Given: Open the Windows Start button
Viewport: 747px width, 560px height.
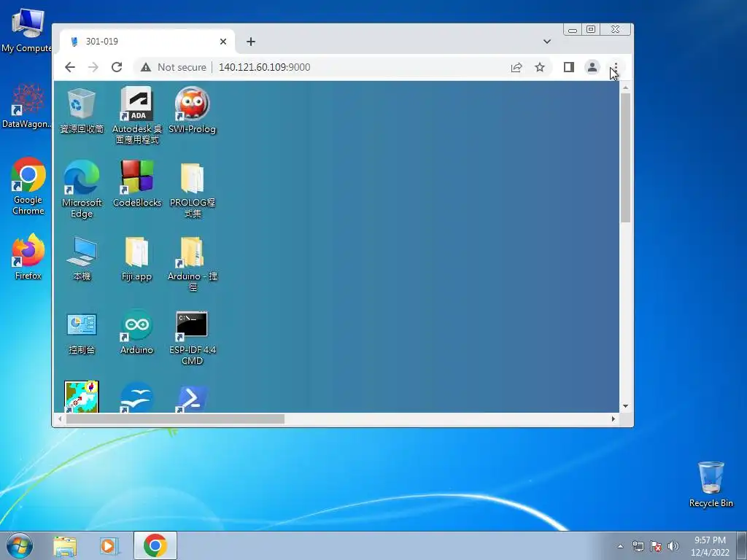Looking at the screenshot, I should [x=20, y=545].
